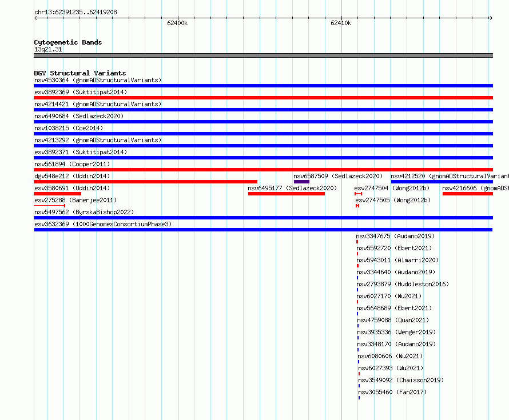Open nsv4212520 gnomAD variant label
Viewport: 509px width, 420px height.
[450, 176]
